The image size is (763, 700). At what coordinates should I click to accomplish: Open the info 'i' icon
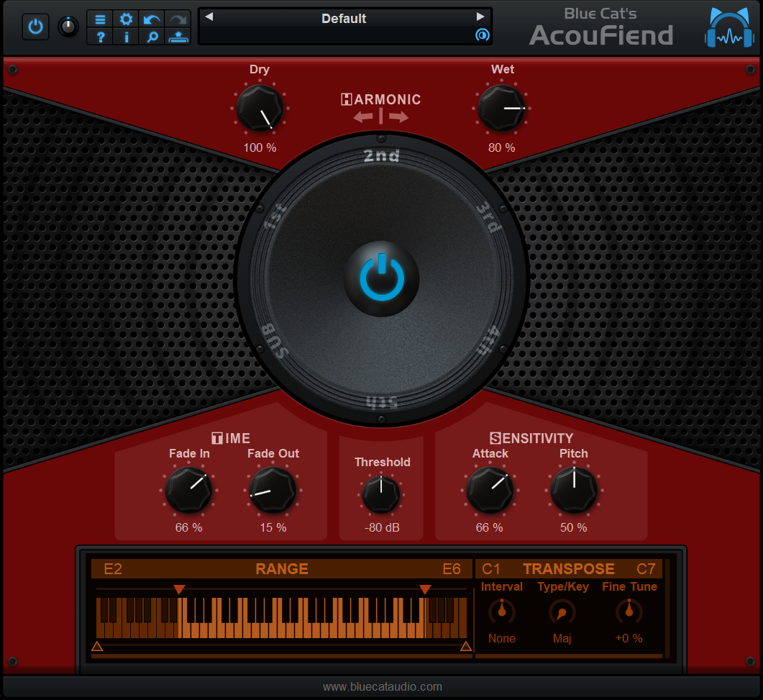pos(126,37)
